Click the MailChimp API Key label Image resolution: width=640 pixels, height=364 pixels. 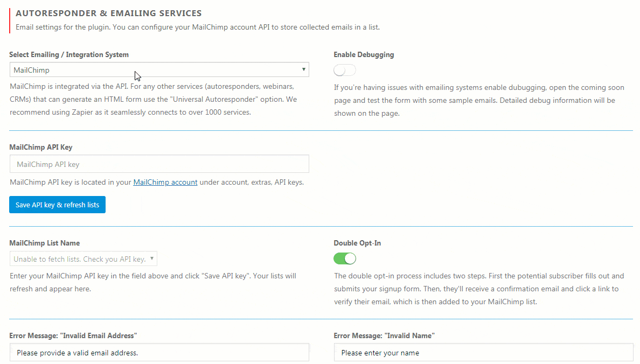point(41,148)
